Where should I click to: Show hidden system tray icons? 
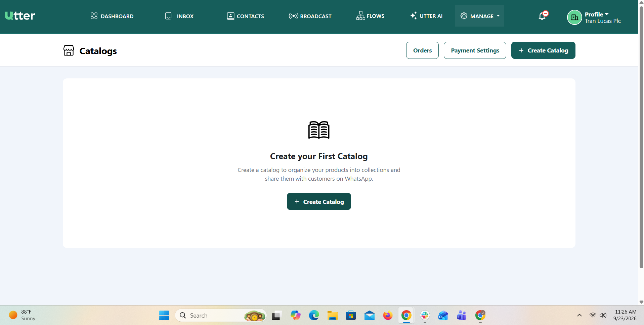click(x=579, y=315)
